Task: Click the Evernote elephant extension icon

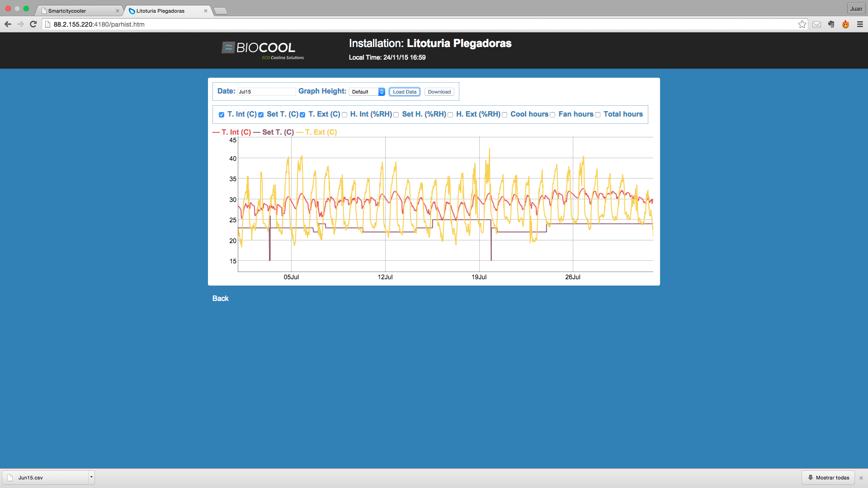Action: 831,24
